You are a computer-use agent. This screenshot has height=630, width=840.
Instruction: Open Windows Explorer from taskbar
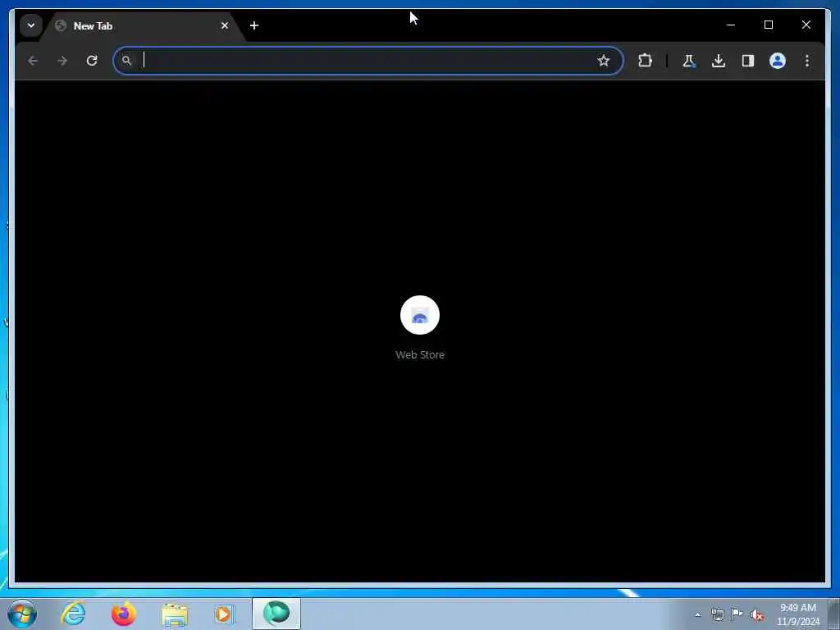coord(175,614)
